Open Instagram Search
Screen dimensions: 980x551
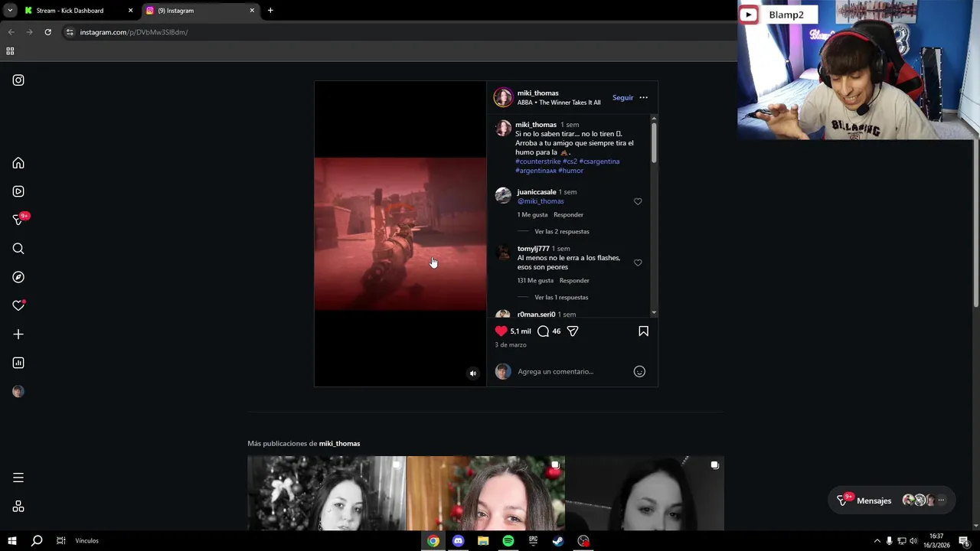[18, 249]
